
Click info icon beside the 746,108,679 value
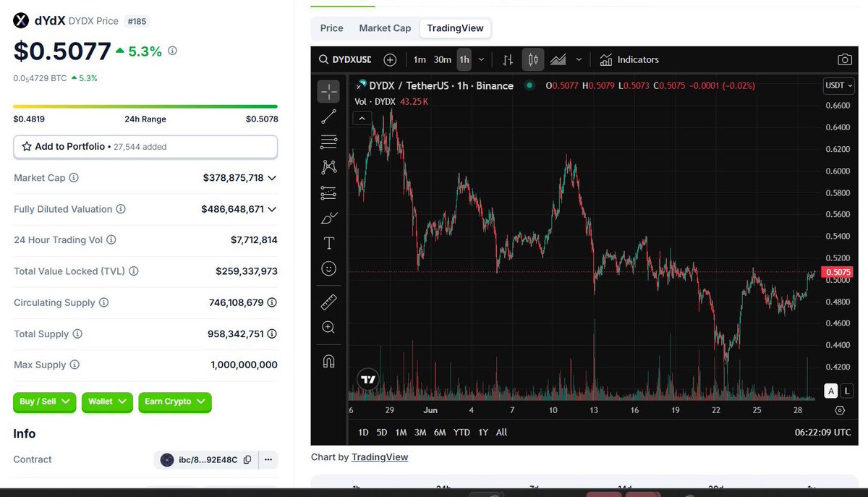click(272, 302)
